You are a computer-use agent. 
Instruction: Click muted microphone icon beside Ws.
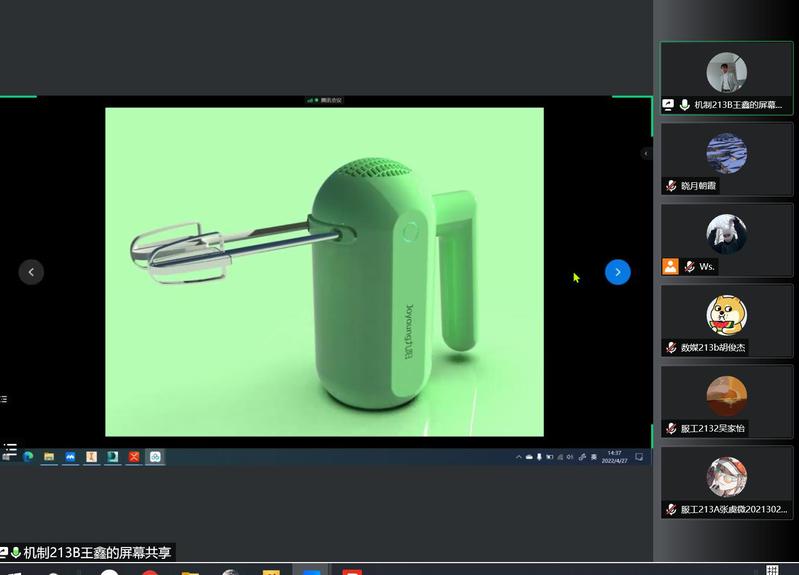pyautogui.click(x=689, y=267)
